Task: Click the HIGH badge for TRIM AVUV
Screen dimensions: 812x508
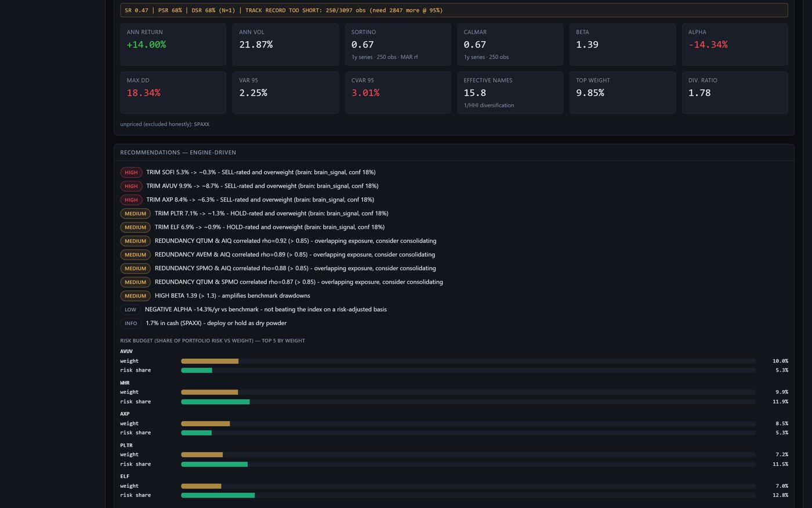Action: (131, 186)
